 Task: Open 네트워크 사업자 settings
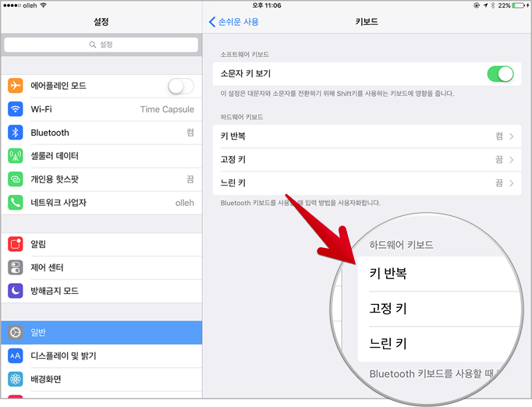click(x=101, y=203)
